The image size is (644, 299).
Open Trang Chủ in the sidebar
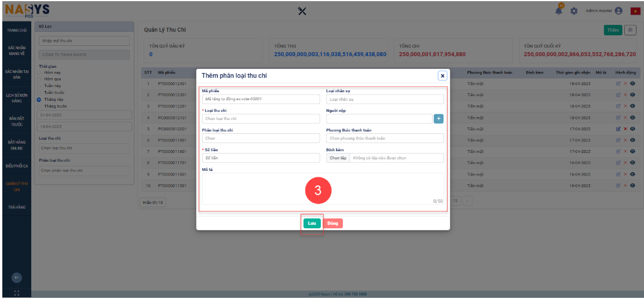click(16, 30)
